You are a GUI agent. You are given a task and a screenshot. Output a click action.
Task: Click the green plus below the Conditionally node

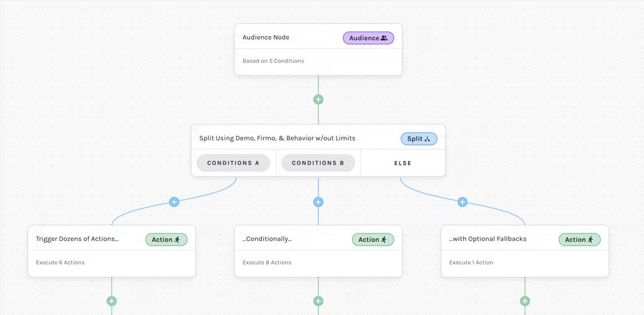pyautogui.click(x=318, y=301)
